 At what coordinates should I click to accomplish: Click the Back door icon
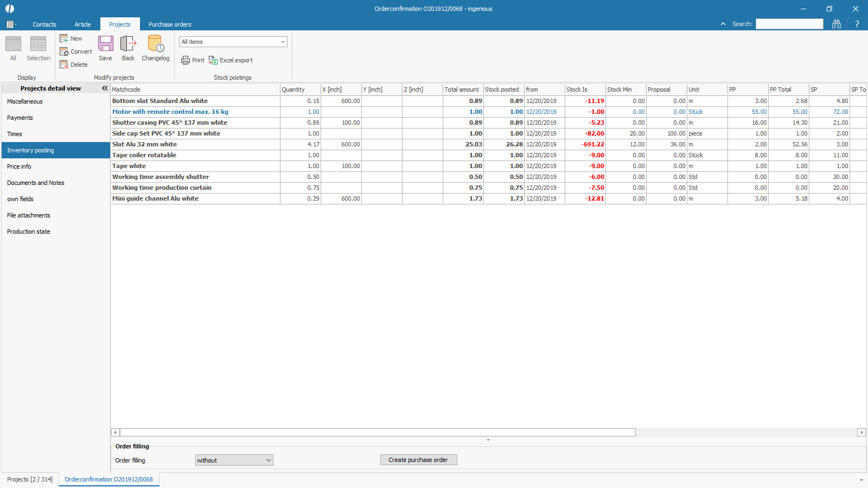(128, 44)
